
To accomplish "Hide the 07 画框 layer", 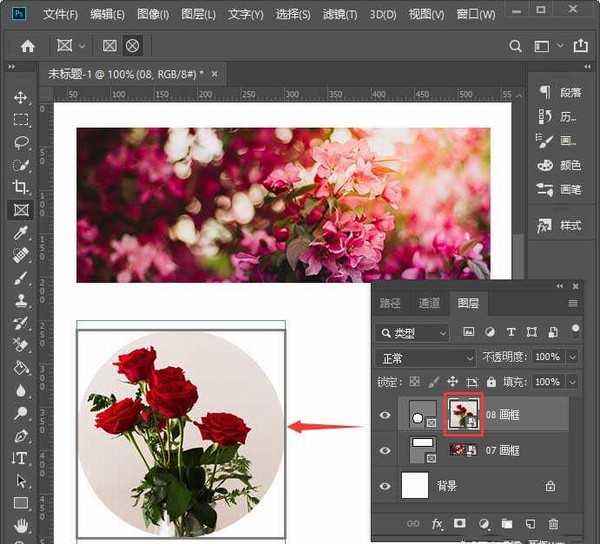I will pos(386,451).
